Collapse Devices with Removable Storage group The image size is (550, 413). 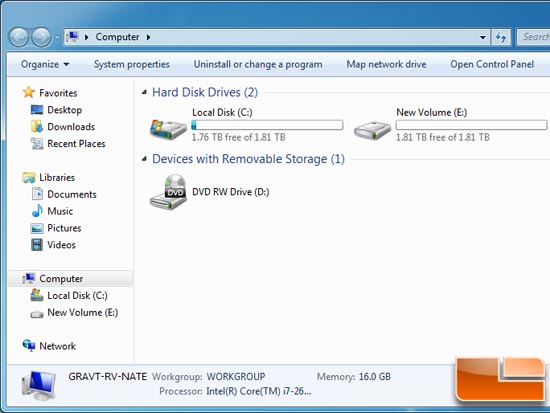[x=144, y=159]
